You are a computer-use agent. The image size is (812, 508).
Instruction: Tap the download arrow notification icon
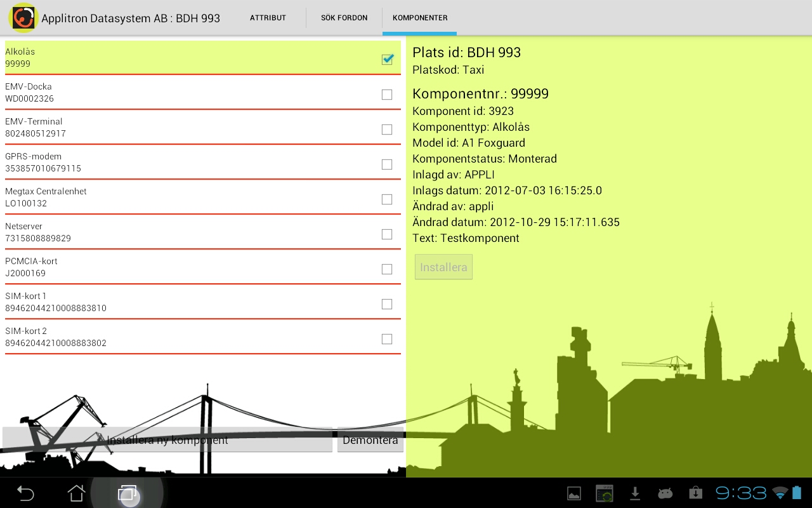tap(634, 493)
